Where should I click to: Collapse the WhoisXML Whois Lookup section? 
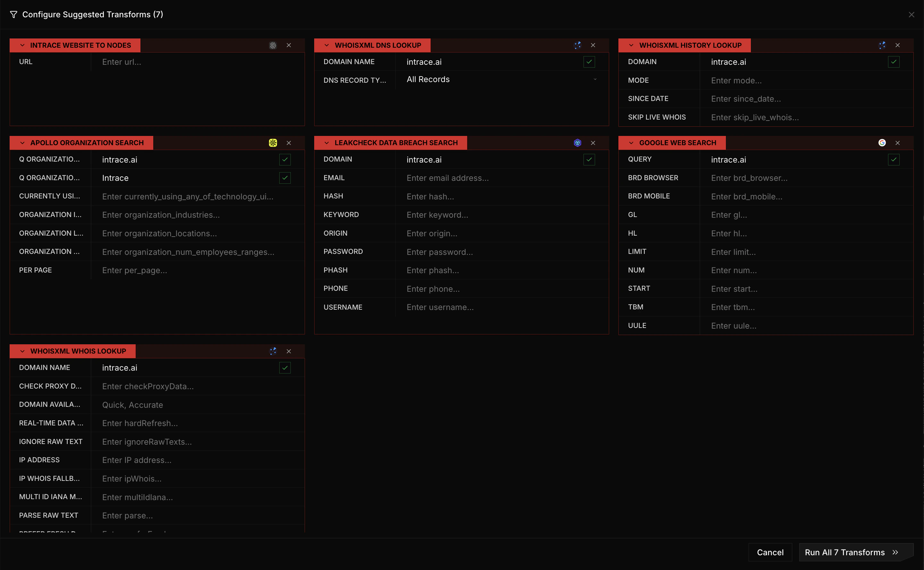coord(22,351)
